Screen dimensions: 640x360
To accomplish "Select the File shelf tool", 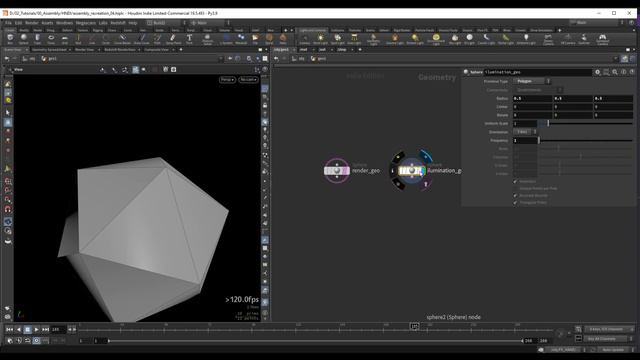I will pos(255,39).
